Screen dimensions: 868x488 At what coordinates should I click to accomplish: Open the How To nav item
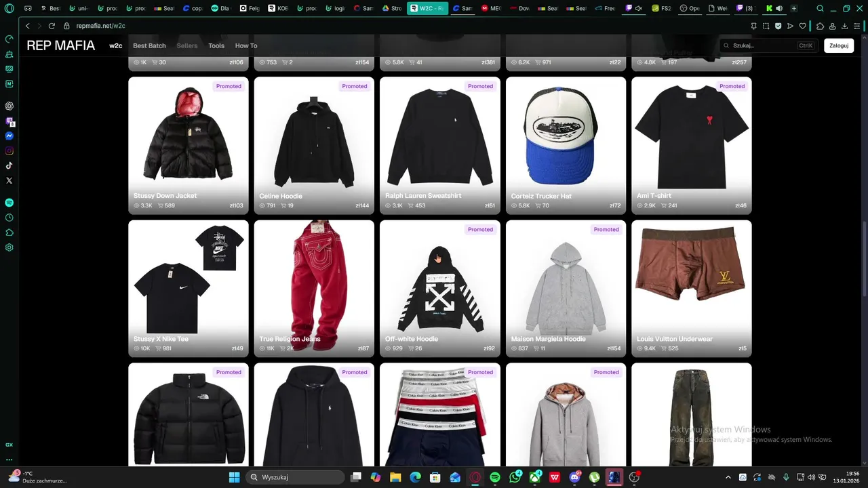click(x=246, y=45)
